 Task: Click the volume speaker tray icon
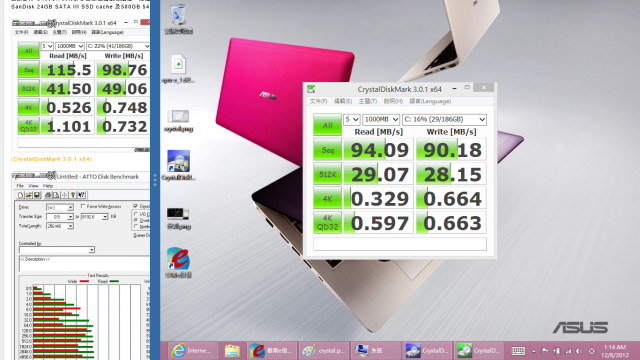(x=579, y=351)
